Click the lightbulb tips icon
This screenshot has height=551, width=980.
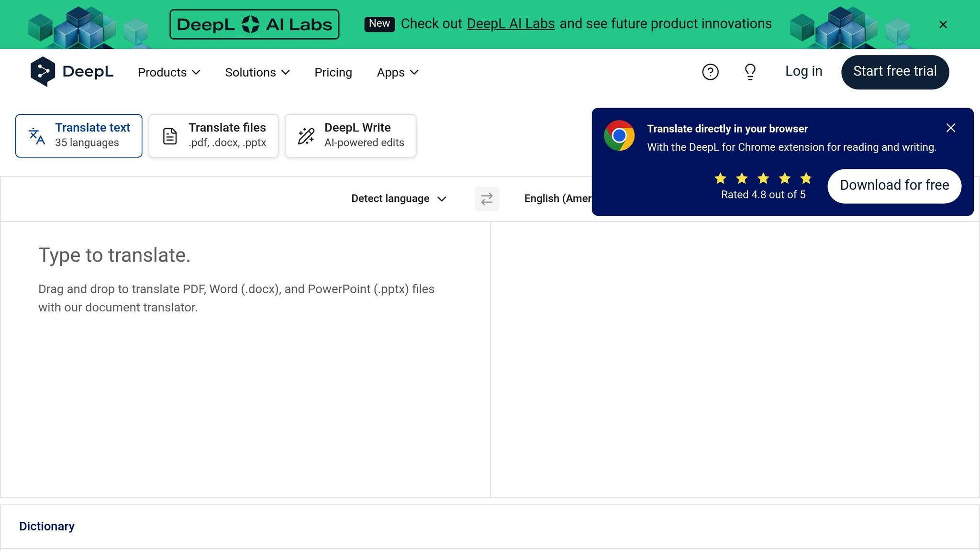pyautogui.click(x=750, y=72)
